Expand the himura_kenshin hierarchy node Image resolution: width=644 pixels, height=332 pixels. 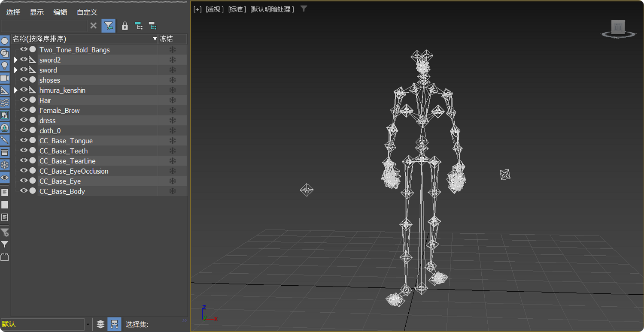[x=16, y=90]
